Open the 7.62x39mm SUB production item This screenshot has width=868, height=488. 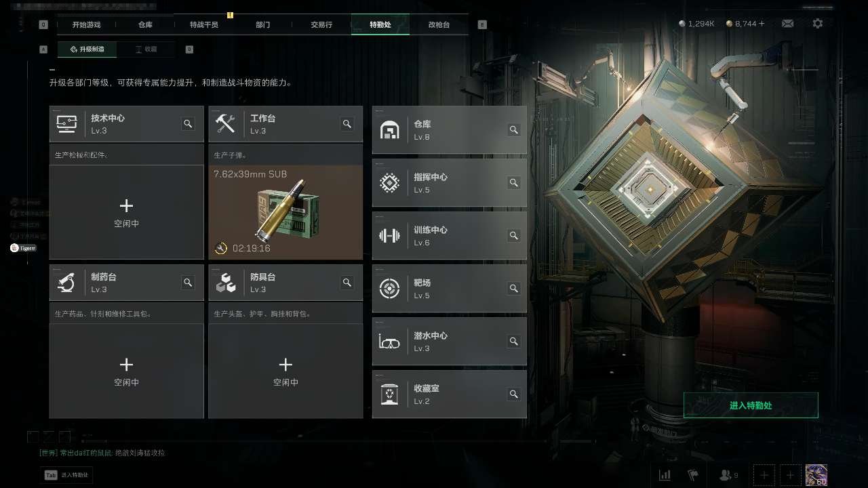tap(285, 212)
